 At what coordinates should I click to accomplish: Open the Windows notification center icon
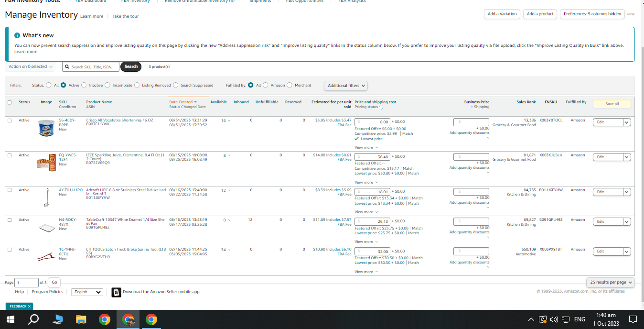coord(633,319)
